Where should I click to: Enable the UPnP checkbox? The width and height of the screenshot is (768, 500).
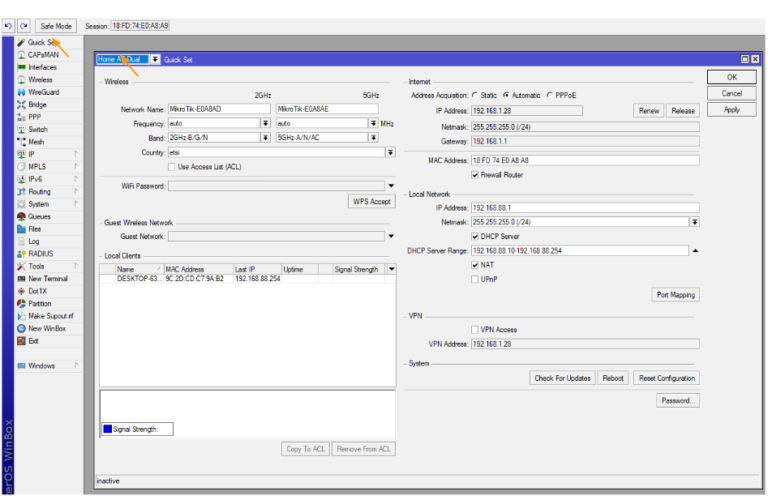coord(475,279)
